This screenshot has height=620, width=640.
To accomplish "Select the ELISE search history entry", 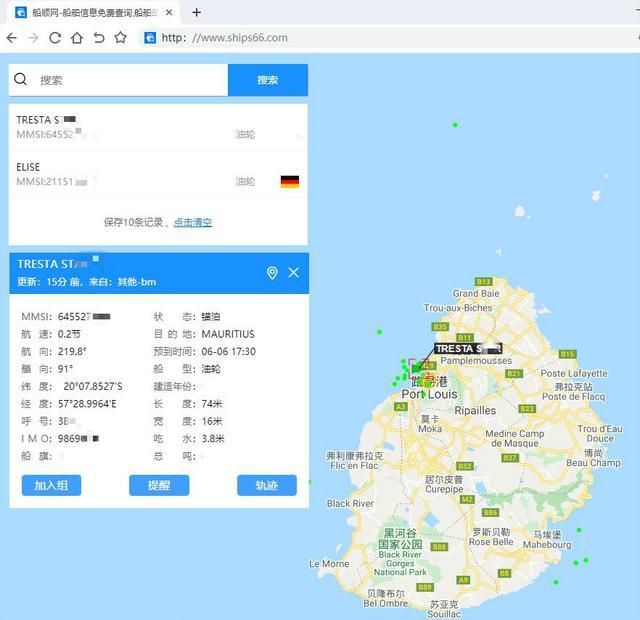I will click(158, 174).
